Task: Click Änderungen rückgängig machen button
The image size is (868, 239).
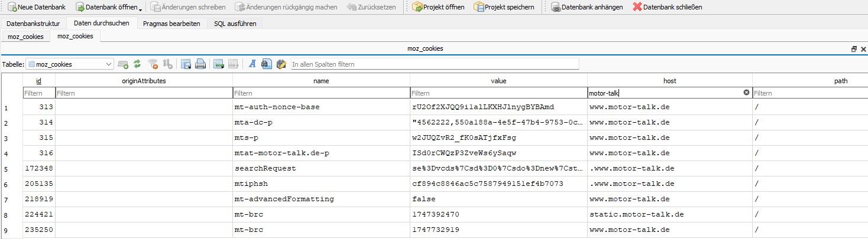Action: (286, 7)
